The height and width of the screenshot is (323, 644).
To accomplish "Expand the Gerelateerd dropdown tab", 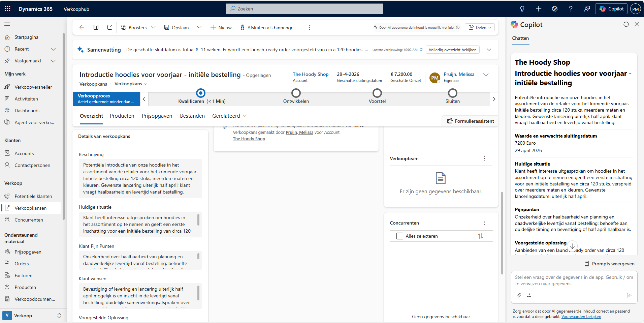I will point(229,116).
